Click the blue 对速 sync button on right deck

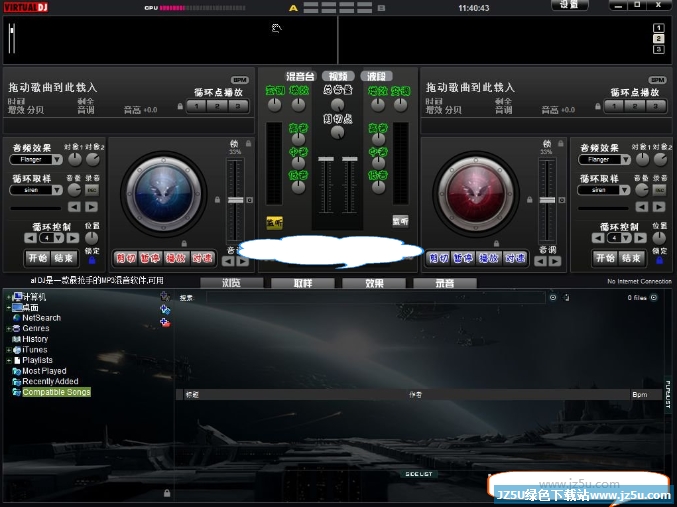(x=515, y=258)
